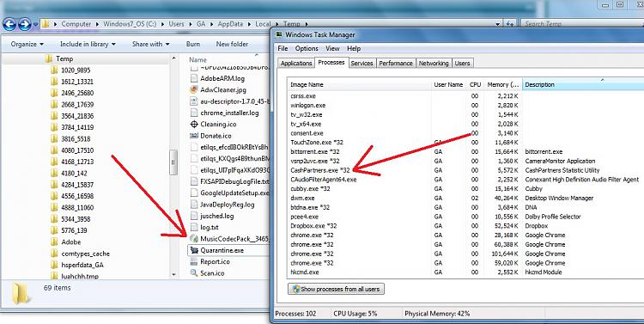Select the Donate.ico file icon

194,136
